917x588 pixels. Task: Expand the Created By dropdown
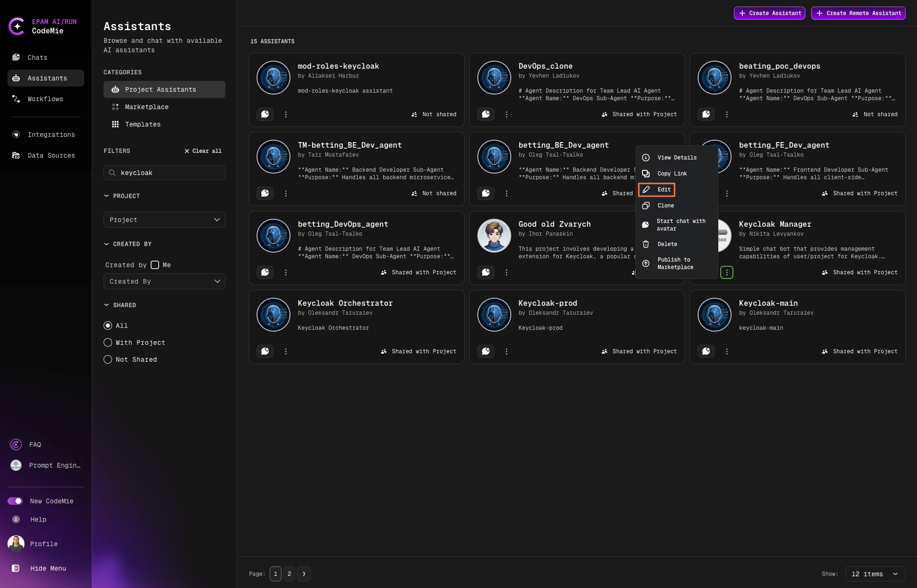click(x=164, y=281)
